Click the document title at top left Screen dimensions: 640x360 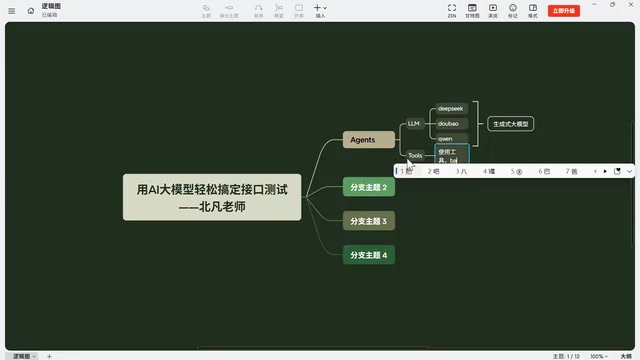(51, 6)
